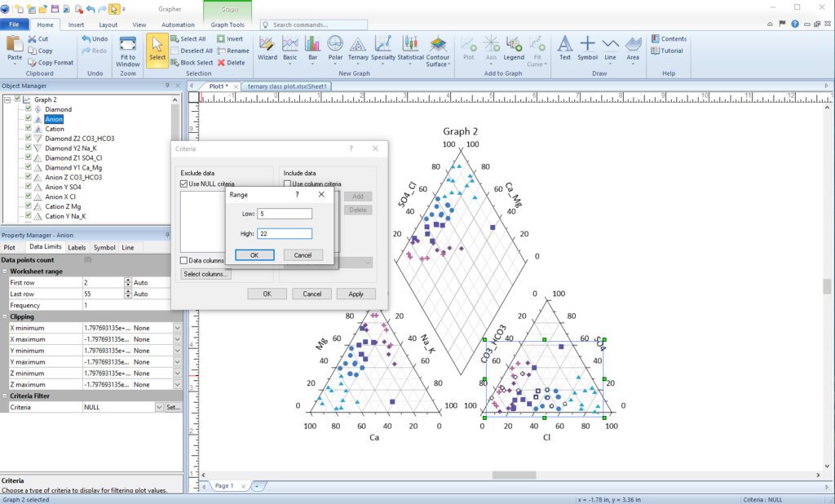Image resolution: width=835 pixels, height=504 pixels.
Task: Switch to the Insert ribbon tab
Action: pos(76,25)
